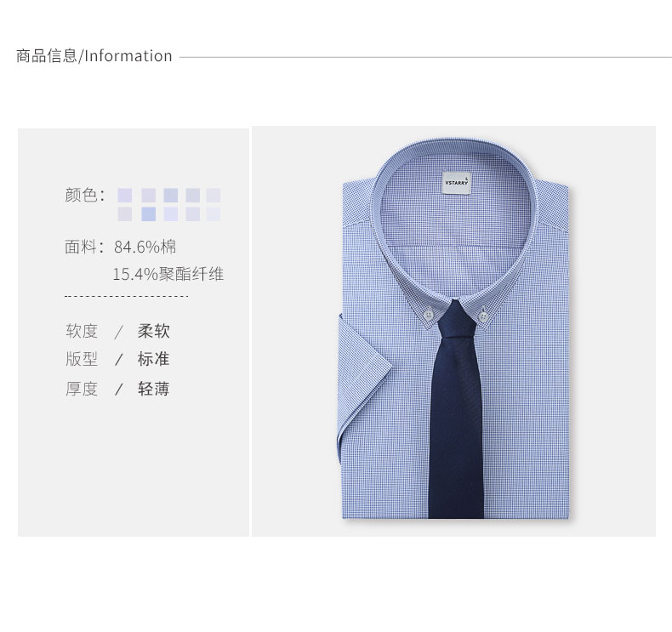This screenshot has width=672, height=632.
Task: Choose the palest swatch ending the top row
Action: pos(214,196)
